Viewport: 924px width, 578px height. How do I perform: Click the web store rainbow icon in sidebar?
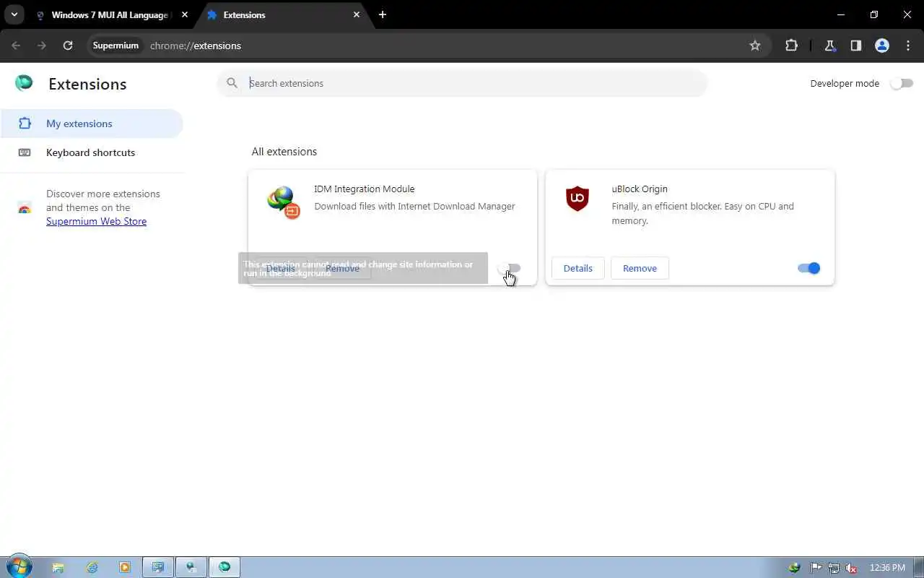tap(25, 208)
